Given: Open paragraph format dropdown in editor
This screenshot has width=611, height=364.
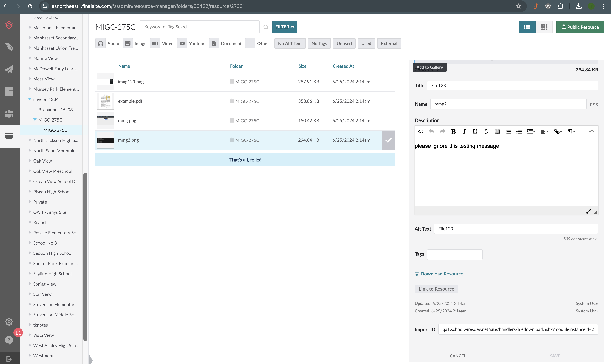Looking at the screenshot, I should pyautogui.click(x=571, y=132).
